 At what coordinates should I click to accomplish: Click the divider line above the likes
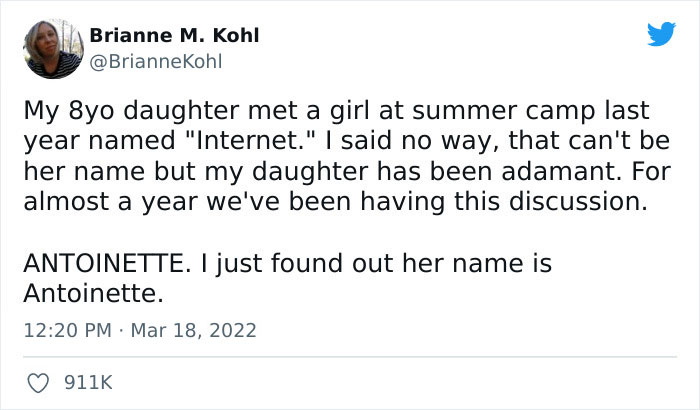point(349,357)
